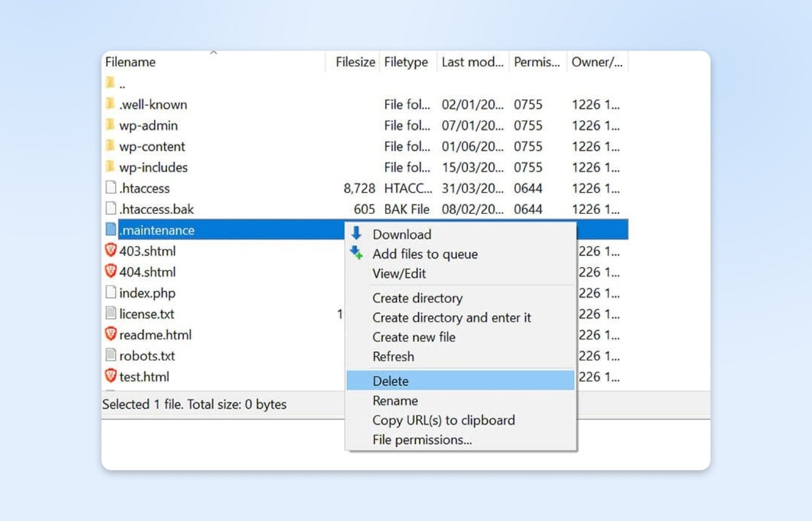Click the shield icon beside 403.shtml
This screenshot has height=521, width=812.
click(111, 251)
